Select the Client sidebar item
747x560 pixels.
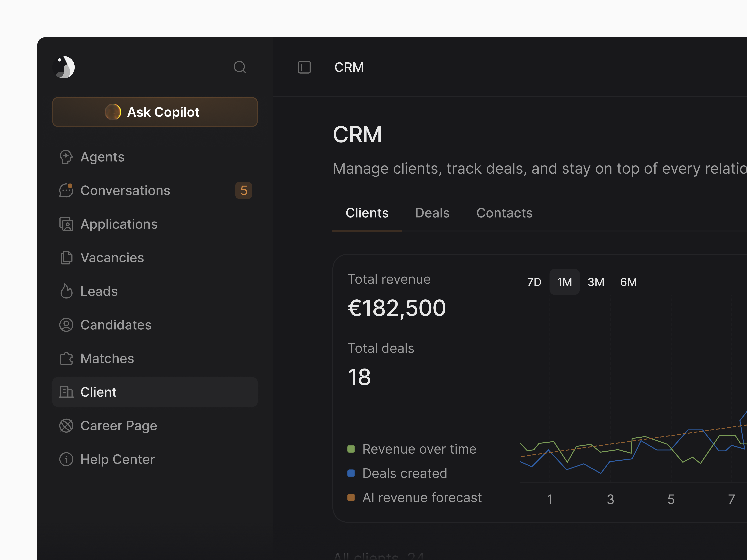(155, 392)
